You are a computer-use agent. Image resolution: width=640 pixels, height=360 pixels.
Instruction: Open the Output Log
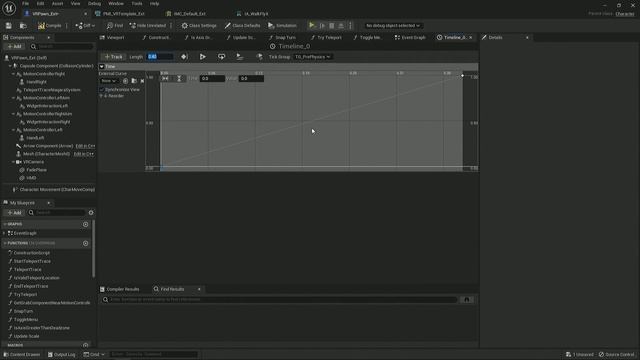point(62,354)
